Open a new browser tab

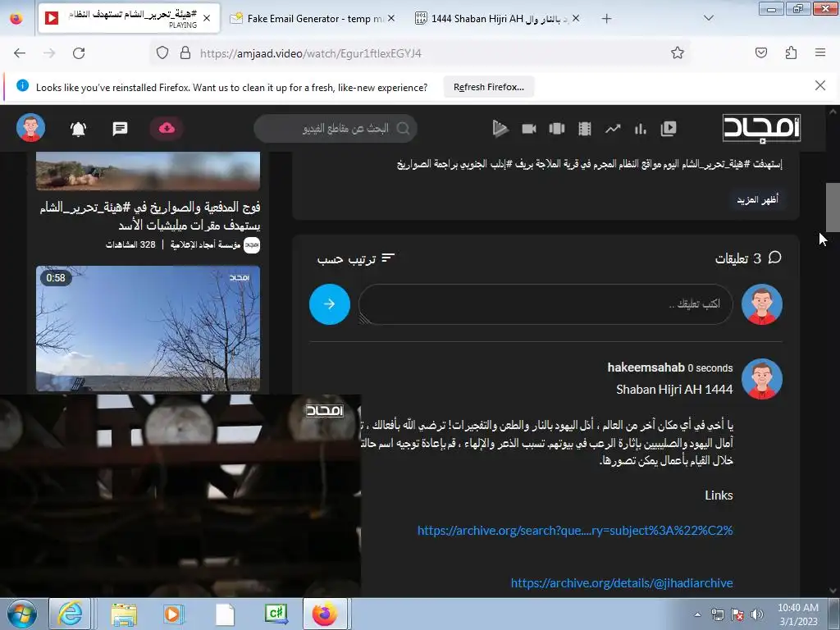(606, 19)
